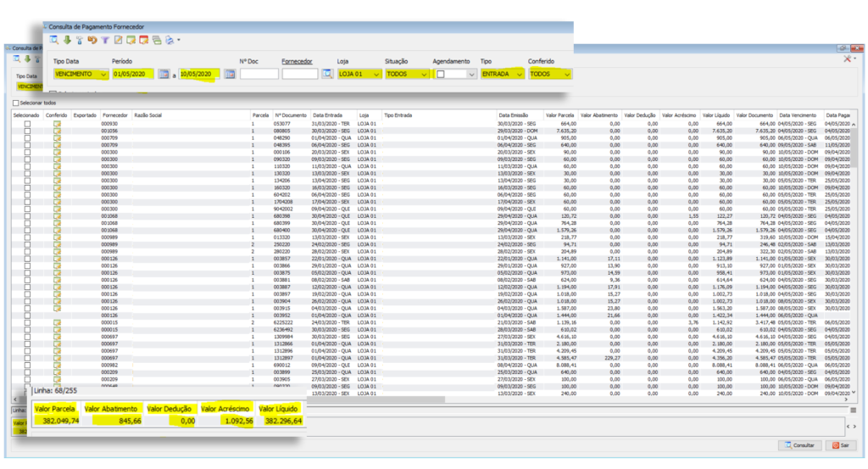This screenshot has height=469, width=868.
Task: Tick Selecionado checkbox for document 680400
Action: (x=27, y=231)
